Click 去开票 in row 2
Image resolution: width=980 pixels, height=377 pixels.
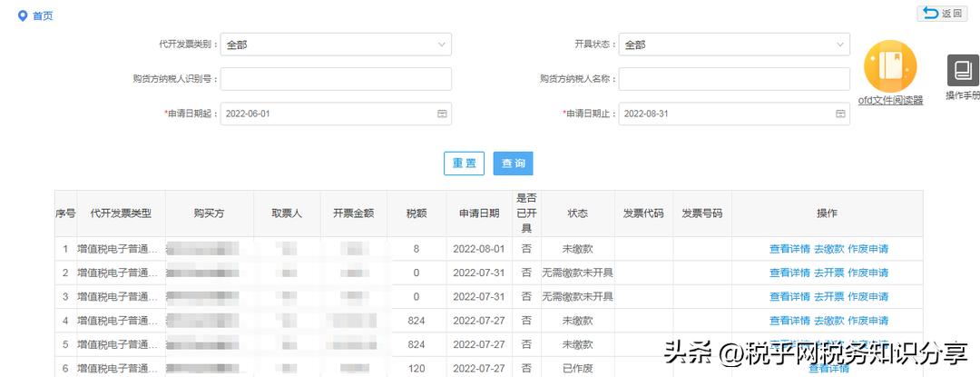pyautogui.click(x=828, y=273)
